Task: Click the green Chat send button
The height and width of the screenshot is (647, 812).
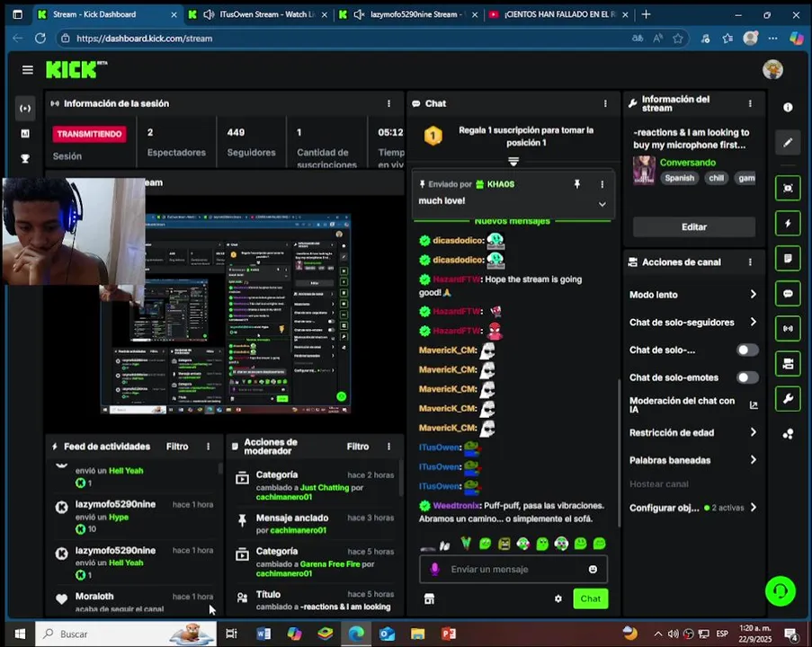Action: tap(591, 598)
